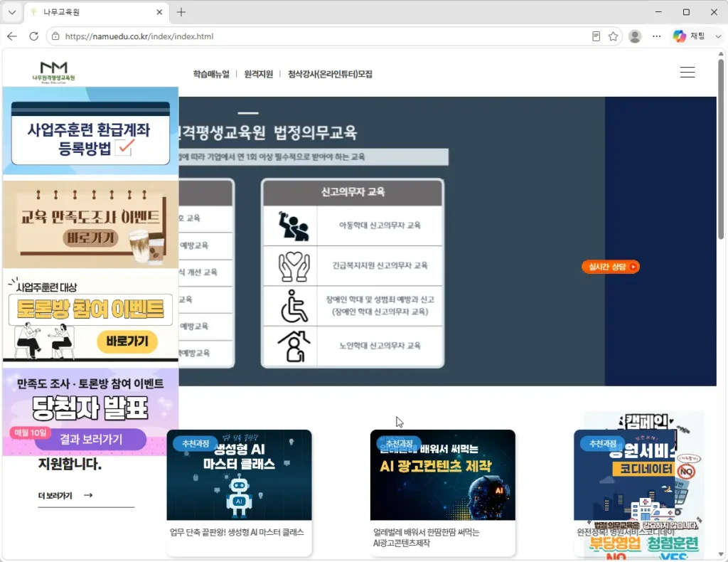Bookmark page with the star icon
The height and width of the screenshot is (562, 728).
[x=614, y=36]
